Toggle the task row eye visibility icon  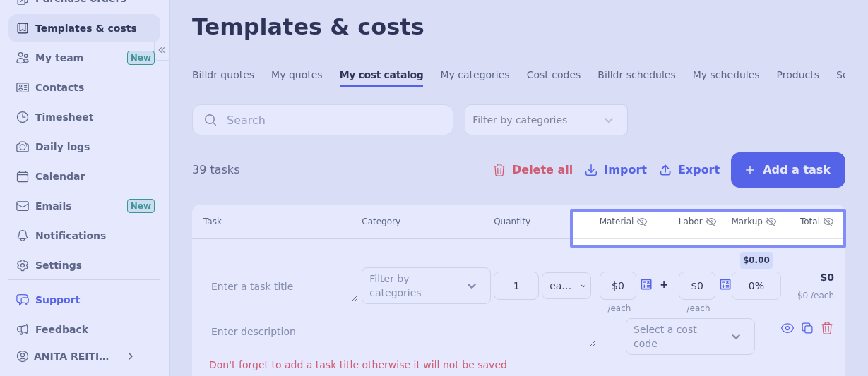[787, 328]
